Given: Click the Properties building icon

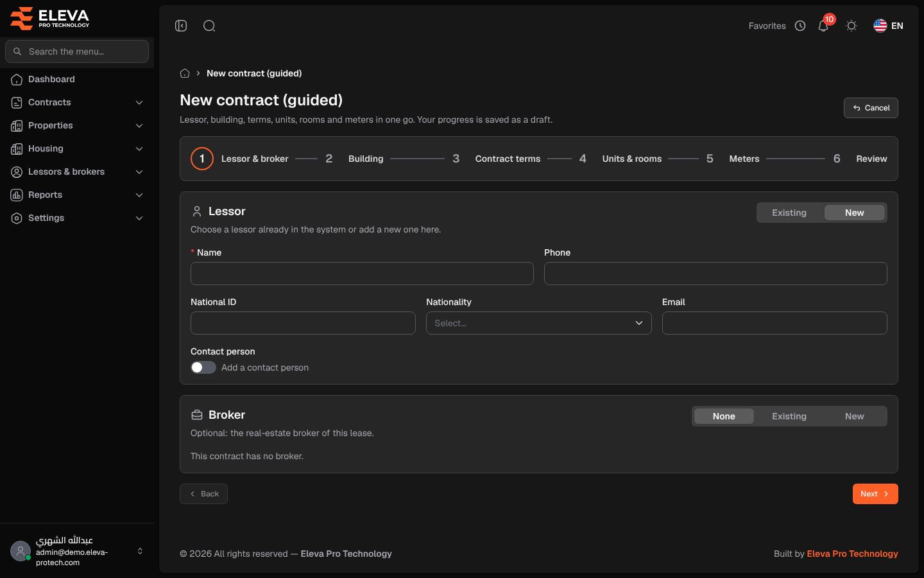Looking at the screenshot, I should coord(17,125).
